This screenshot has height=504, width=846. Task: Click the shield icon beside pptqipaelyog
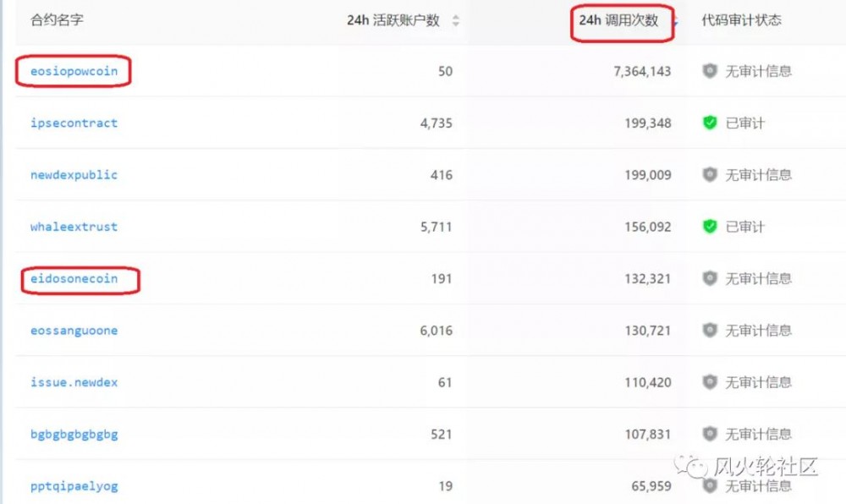[x=709, y=485]
